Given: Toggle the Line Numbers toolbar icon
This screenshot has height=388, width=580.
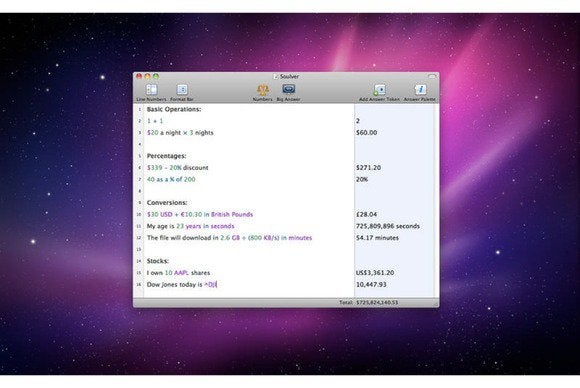Looking at the screenshot, I should coord(151,90).
